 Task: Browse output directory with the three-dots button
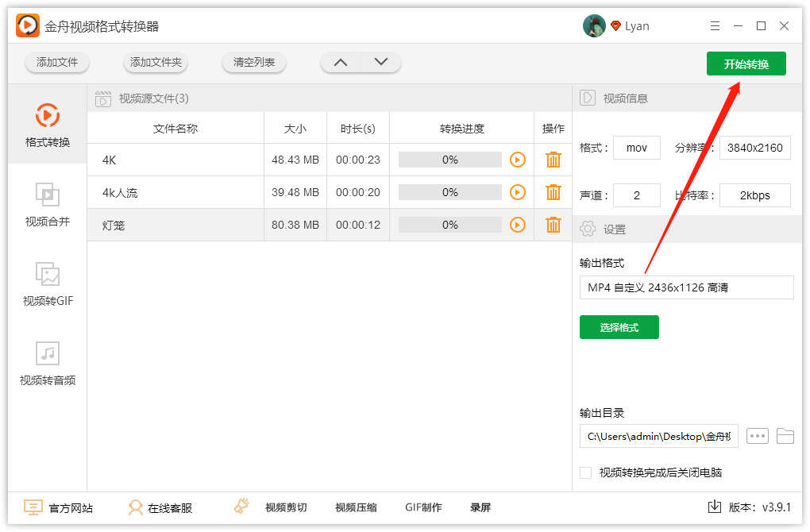[x=758, y=436]
